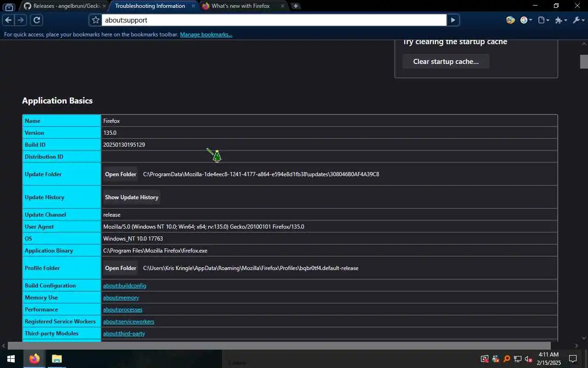Open the Google icon dropdown arrow

[x=531, y=20]
